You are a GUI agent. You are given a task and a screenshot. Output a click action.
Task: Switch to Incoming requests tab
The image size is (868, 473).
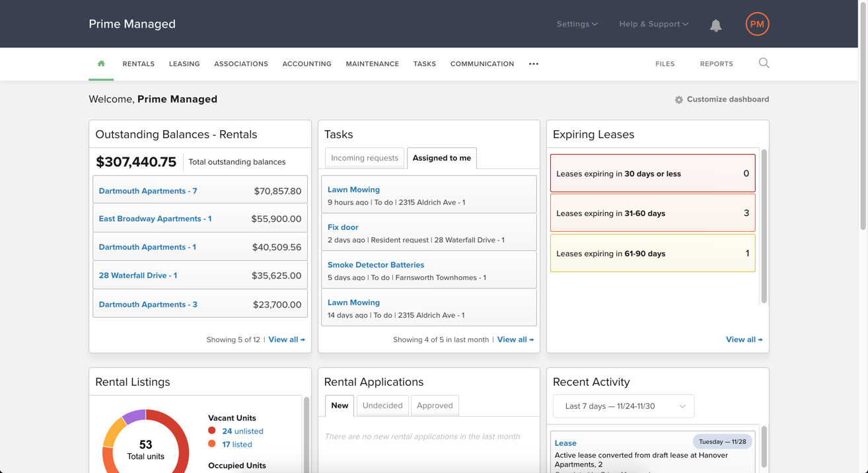click(x=365, y=158)
